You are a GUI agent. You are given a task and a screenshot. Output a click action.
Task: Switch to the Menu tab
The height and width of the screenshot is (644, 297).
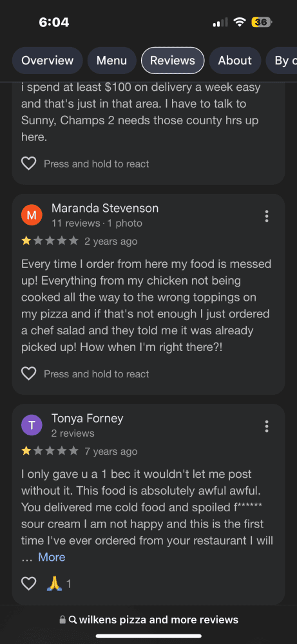point(111,61)
